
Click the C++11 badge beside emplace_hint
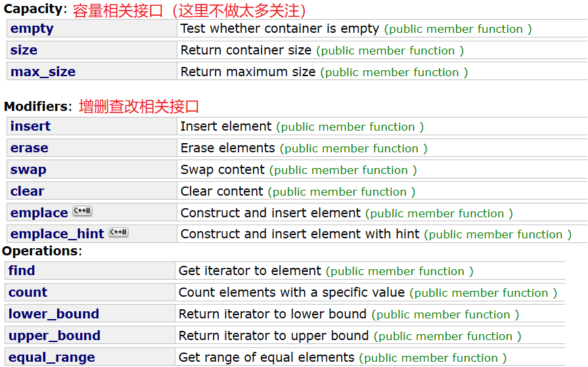click(118, 232)
